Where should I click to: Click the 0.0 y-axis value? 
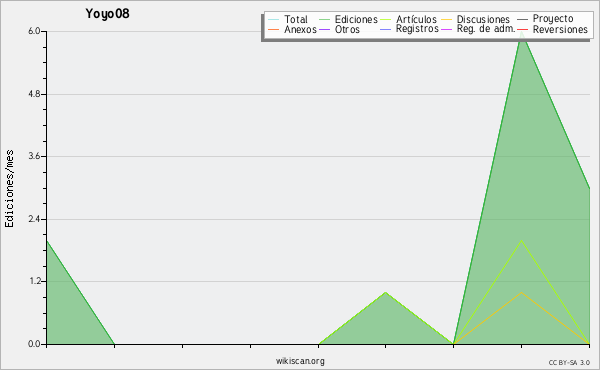34,344
